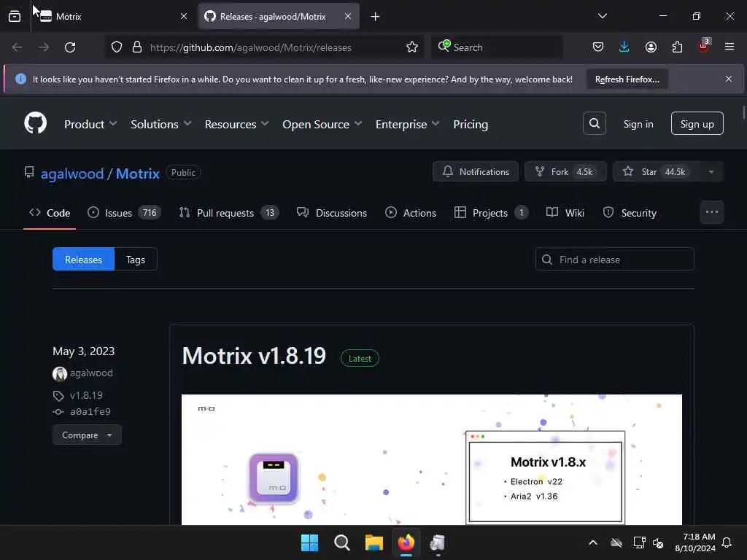This screenshot has height=560, width=747.
Task: Open Firefox account profile icon
Action: click(x=651, y=47)
